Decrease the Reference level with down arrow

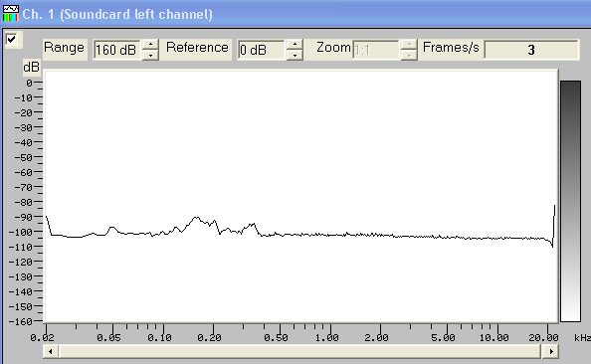coord(295,55)
